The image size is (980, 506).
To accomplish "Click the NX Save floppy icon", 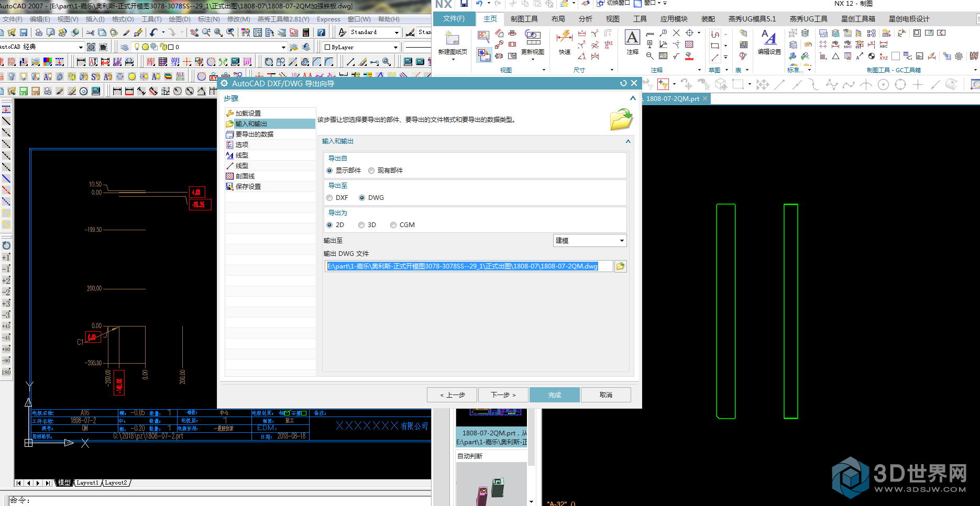I will [464, 4].
